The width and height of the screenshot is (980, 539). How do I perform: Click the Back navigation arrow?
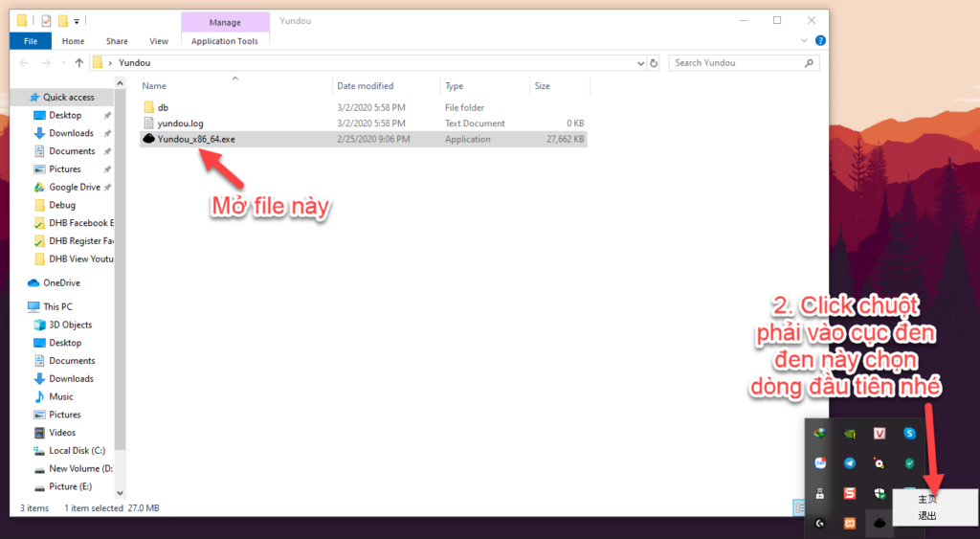pos(24,62)
